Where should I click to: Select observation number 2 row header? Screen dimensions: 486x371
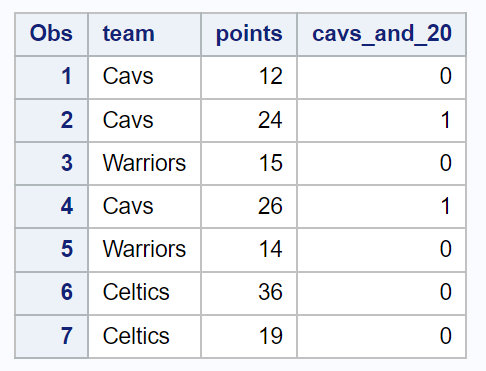coord(51,120)
